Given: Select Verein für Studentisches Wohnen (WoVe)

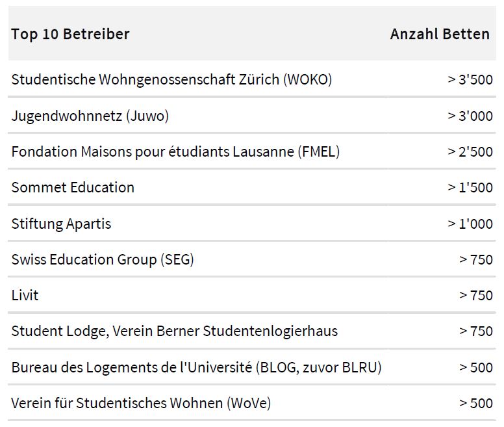Looking at the screenshot, I should pos(141,403).
